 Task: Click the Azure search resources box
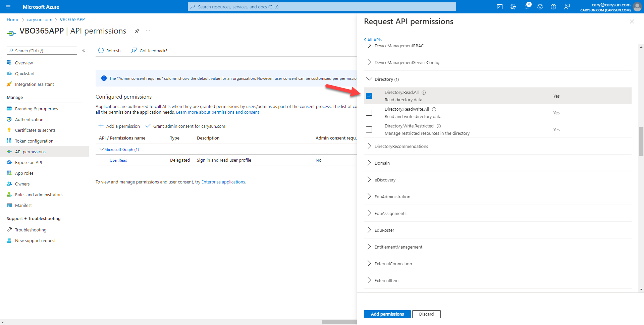(x=322, y=7)
